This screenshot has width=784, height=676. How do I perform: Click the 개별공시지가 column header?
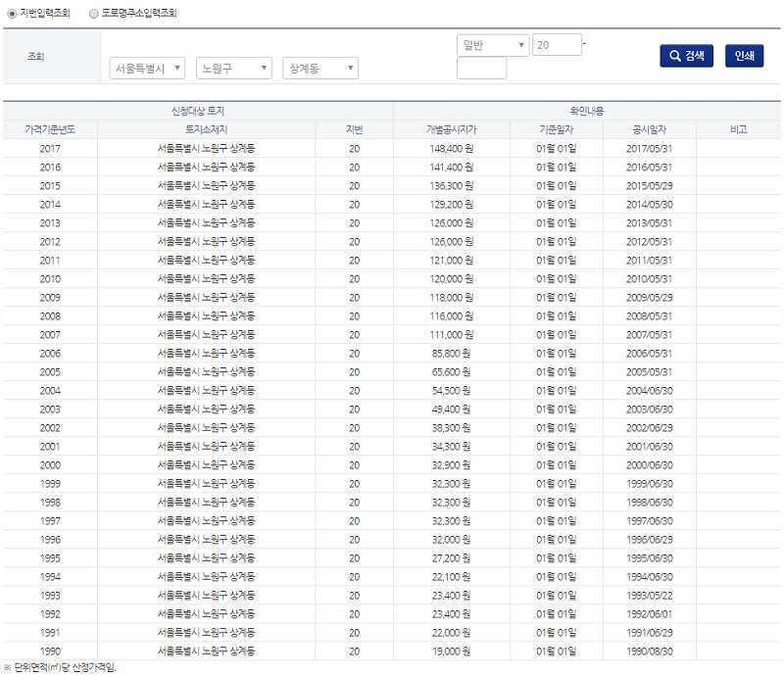click(x=452, y=129)
